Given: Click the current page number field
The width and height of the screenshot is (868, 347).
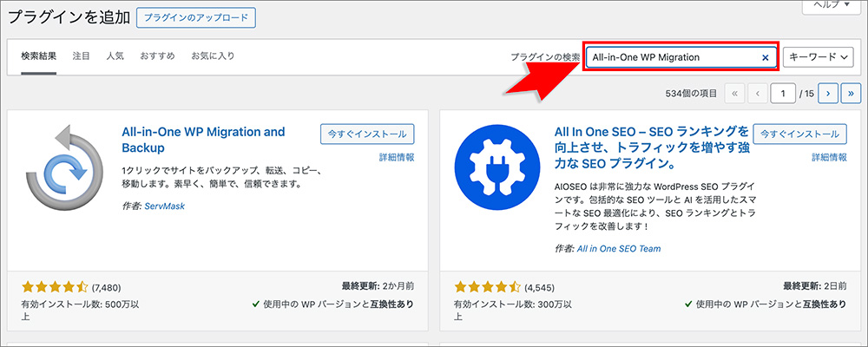Looking at the screenshot, I should click(783, 94).
